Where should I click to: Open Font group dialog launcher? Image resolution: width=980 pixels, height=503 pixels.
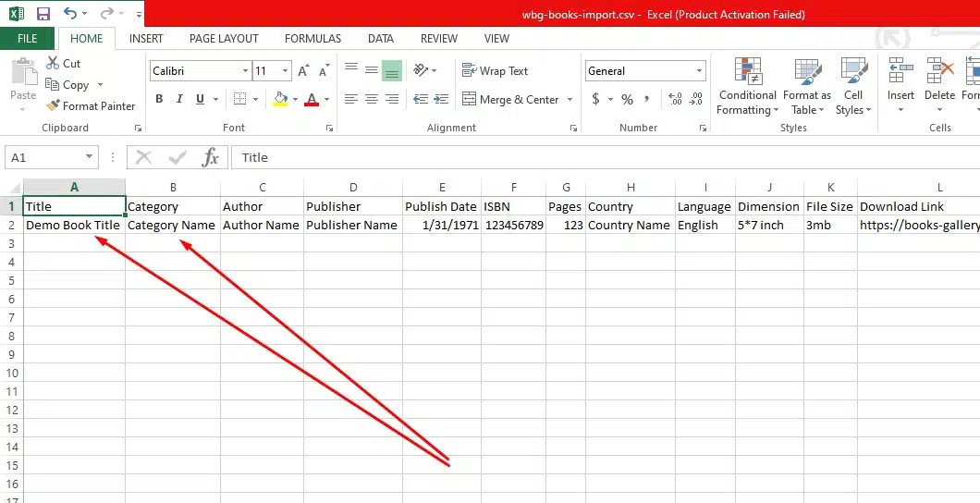tap(329, 129)
